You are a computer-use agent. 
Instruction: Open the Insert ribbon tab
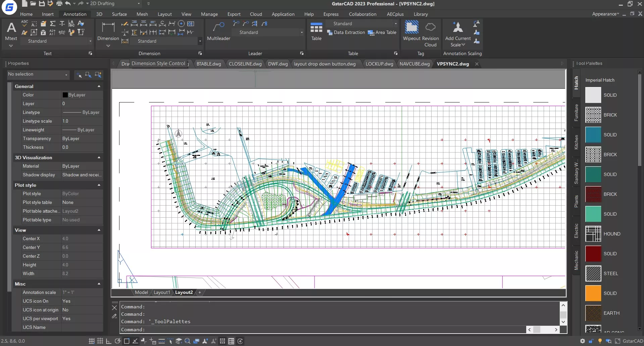[x=48, y=14]
